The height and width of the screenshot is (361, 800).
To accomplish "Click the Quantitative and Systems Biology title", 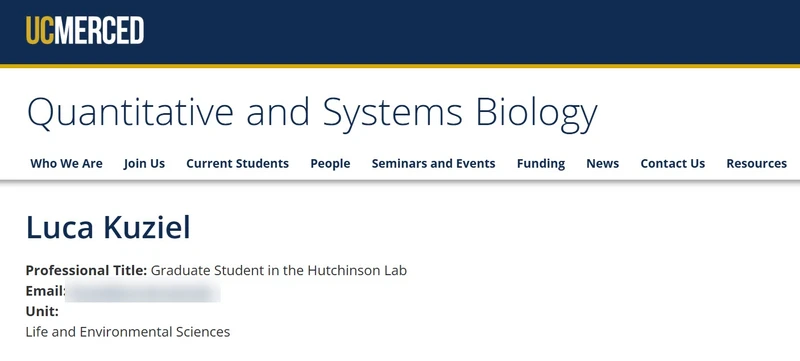I will (x=312, y=113).
